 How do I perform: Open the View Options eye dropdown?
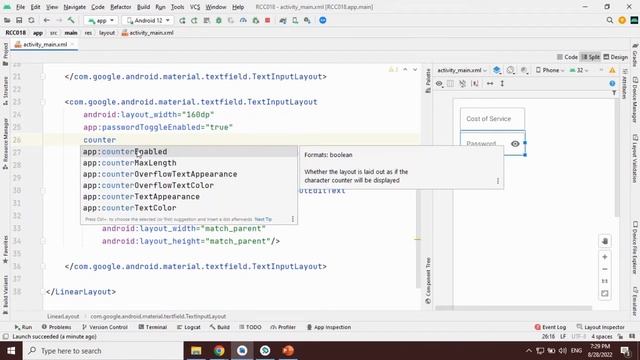pos(439,84)
